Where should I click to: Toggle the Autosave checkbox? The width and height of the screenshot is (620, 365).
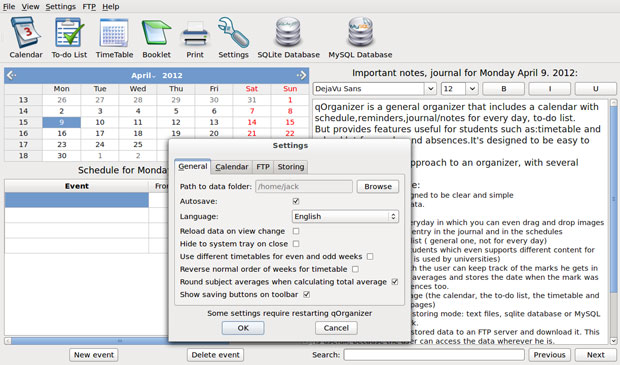point(296,201)
